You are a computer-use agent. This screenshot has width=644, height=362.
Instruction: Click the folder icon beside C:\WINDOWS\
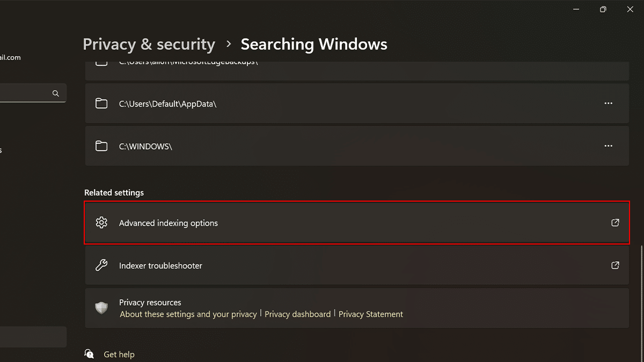[x=101, y=146]
